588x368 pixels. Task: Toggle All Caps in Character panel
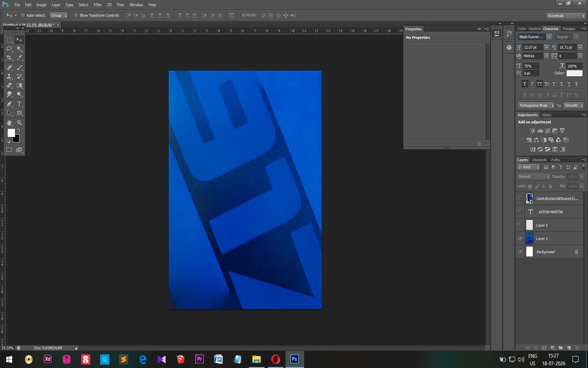tap(539, 84)
